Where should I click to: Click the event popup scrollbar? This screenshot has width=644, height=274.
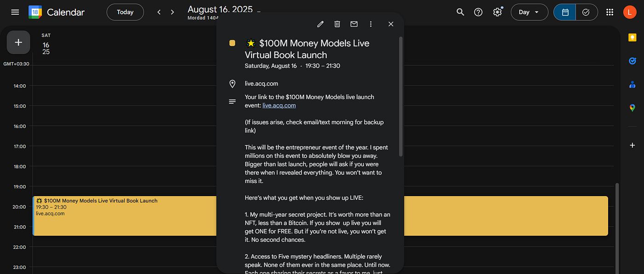pos(401,97)
